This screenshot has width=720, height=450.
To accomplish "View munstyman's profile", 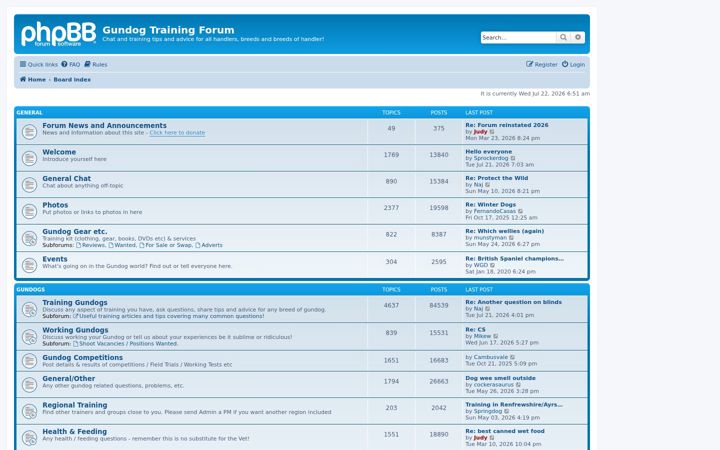I will point(490,238).
